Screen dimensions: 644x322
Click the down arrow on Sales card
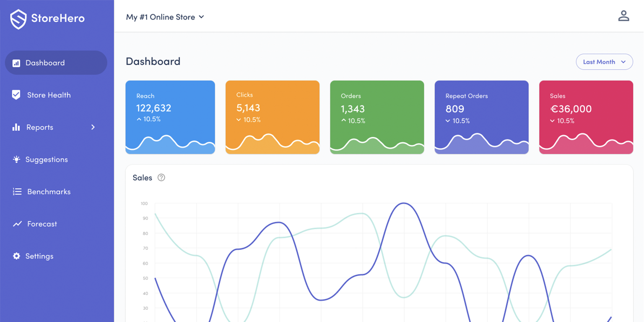tap(552, 121)
